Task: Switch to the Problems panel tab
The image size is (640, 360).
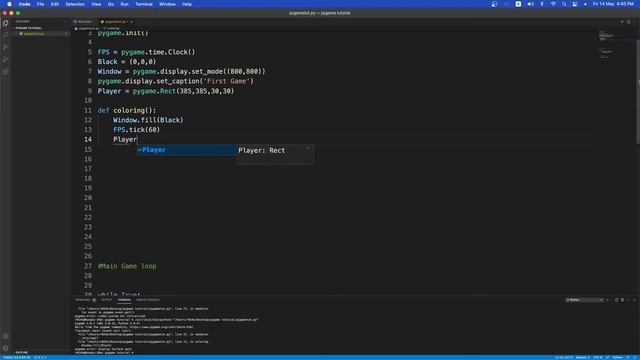Action: click(82, 300)
